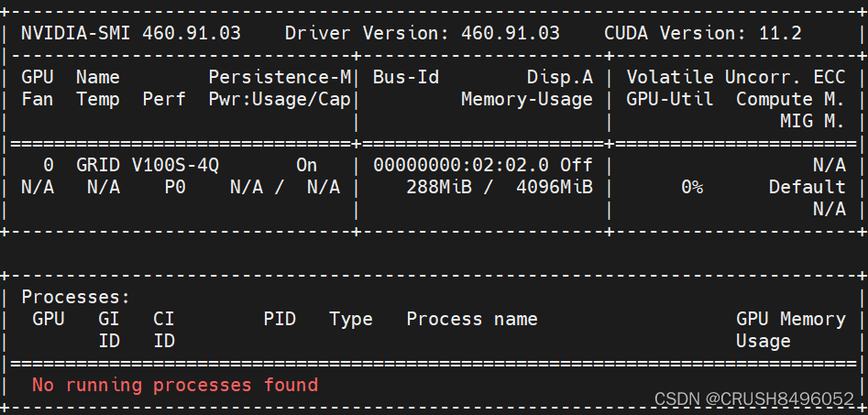Click the compute mode value 'Default'
Screen dimensions: 868x415
tap(808, 187)
